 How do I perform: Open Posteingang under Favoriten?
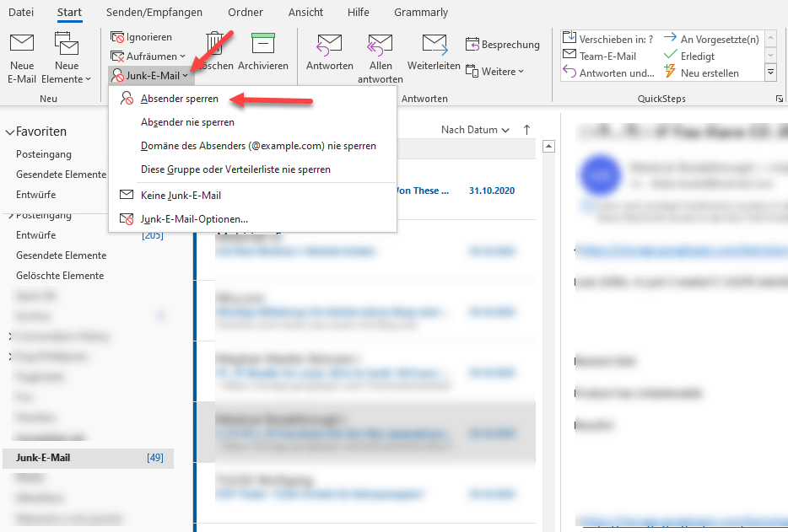(44, 154)
